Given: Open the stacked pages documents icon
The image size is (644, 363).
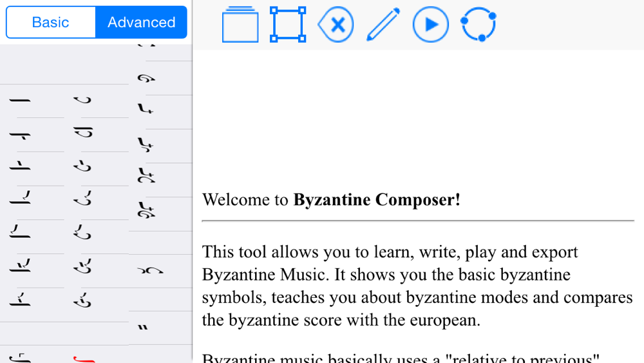Looking at the screenshot, I should [240, 25].
